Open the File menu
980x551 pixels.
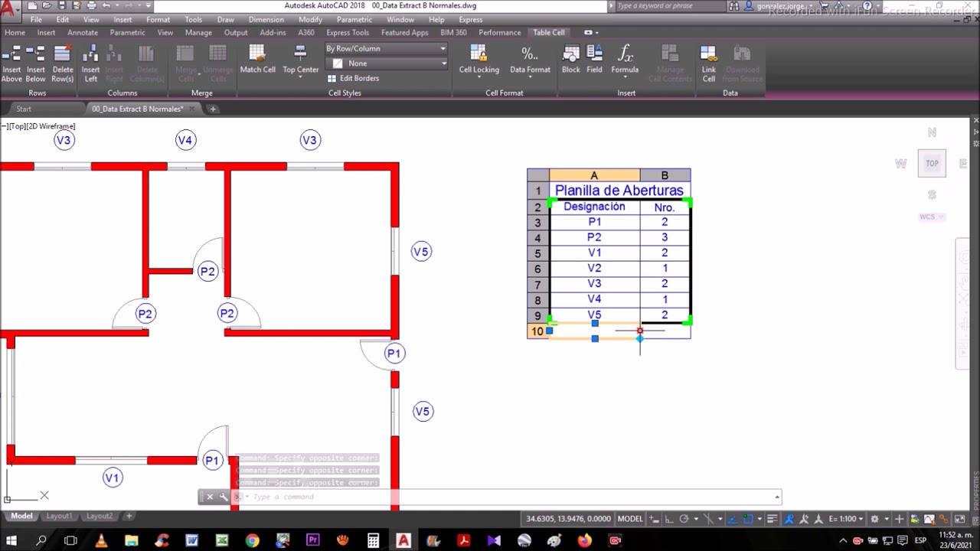pyautogui.click(x=36, y=19)
